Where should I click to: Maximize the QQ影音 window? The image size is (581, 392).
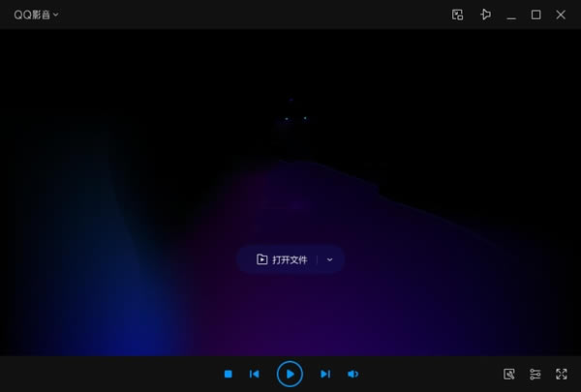coord(535,15)
